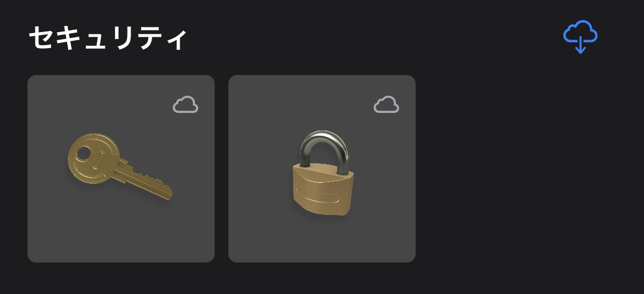Tap the blue cloud download arrow icon
The image size is (644, 294).
point(580,37)
